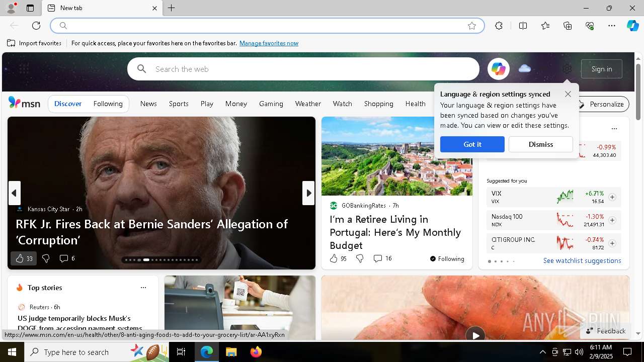Open the Gaming menu item
This screenshot has height=362, width=644.
[271, 104]
